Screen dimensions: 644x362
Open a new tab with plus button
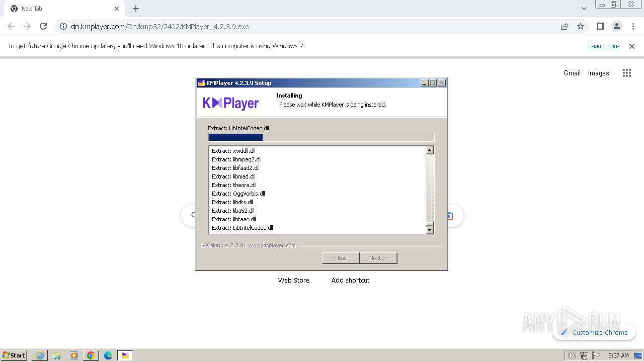pyautogui.click(x=136, y=9)
